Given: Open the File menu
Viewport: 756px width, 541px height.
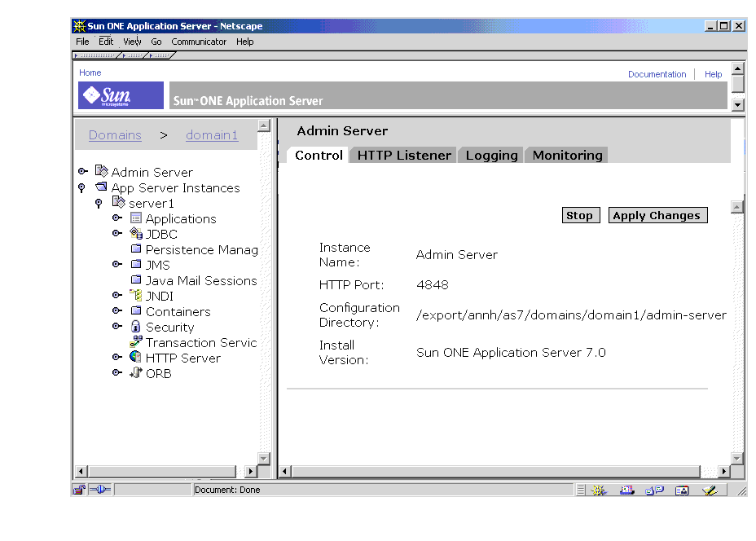Looking at the screenshot, I should click(x=82, y=42).
